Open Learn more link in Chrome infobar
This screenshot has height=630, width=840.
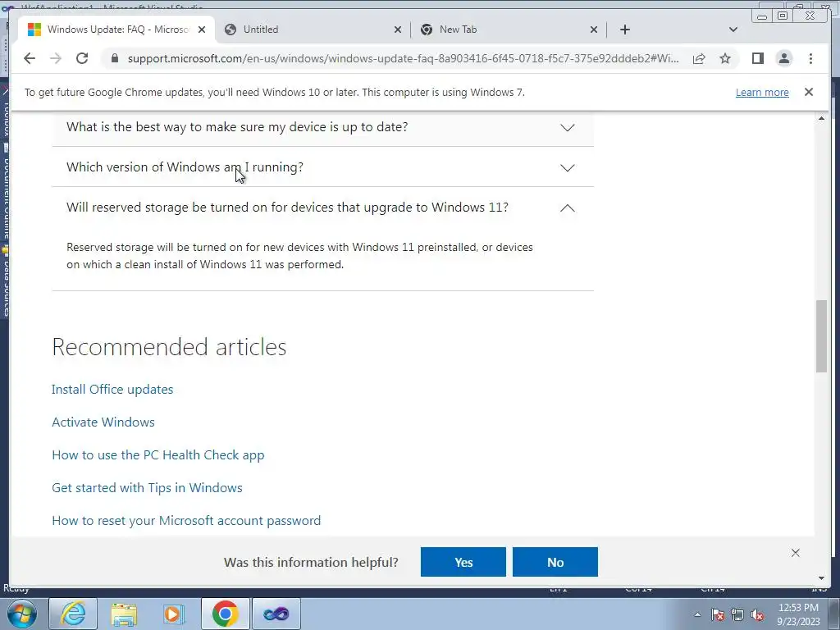click(x=762, y=92)
